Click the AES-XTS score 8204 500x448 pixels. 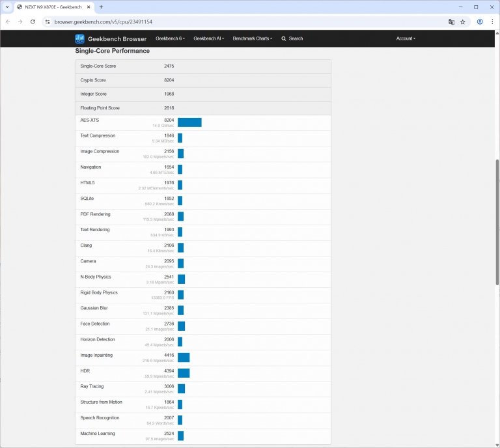[169, 120]
